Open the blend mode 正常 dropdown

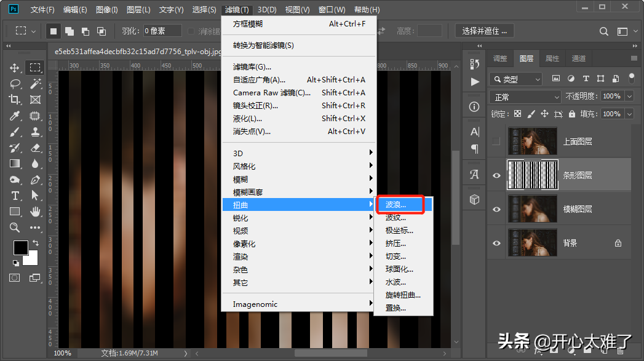[x=525, y=97]
